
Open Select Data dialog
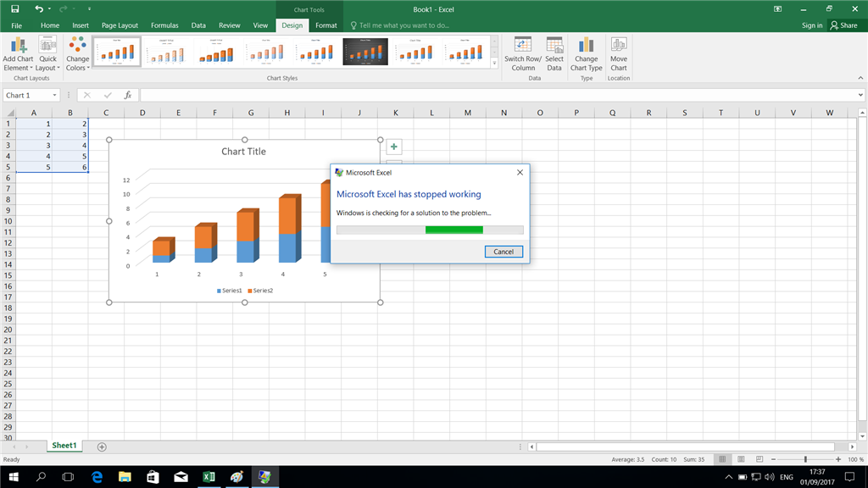(x=554, y=53)
